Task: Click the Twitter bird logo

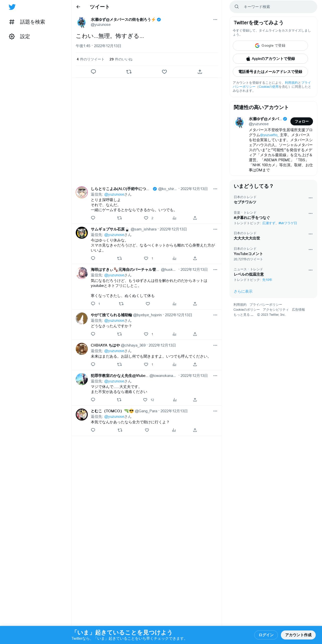Action: click(12, 7)
